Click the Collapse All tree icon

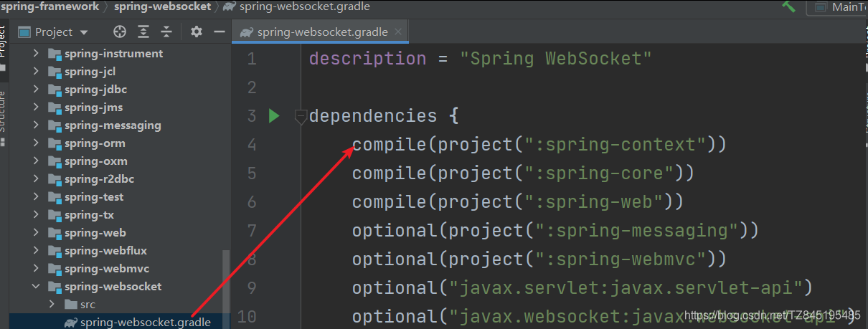166,32
